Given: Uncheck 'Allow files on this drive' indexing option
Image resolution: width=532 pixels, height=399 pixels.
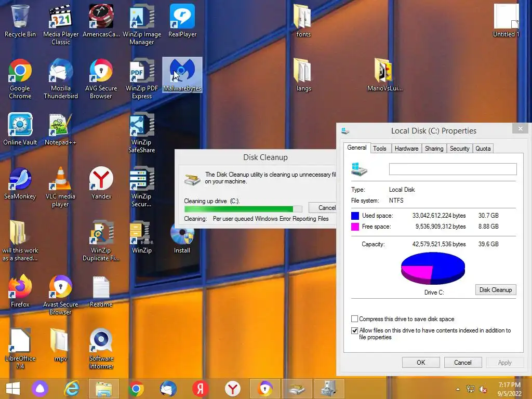Looking at the screenshot, I should coord(354,330).
